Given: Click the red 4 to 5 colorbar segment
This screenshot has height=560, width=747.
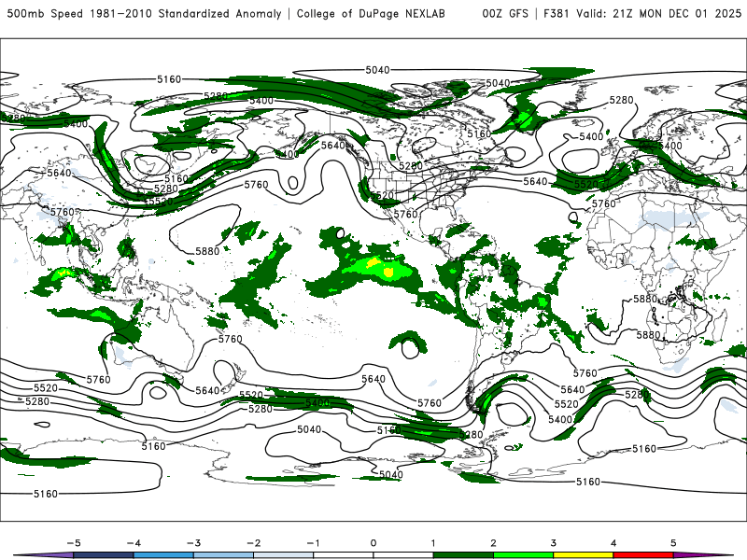Looking at the screenshot, I should 643,555.
